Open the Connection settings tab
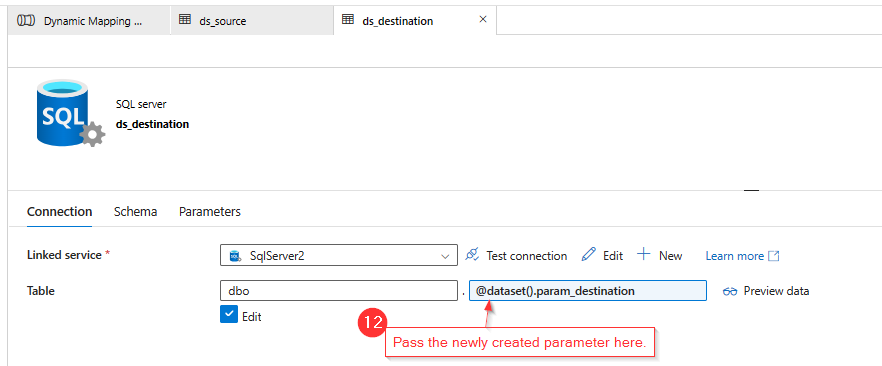Screen dimensions: 882x366 click(x=60, y=212)
